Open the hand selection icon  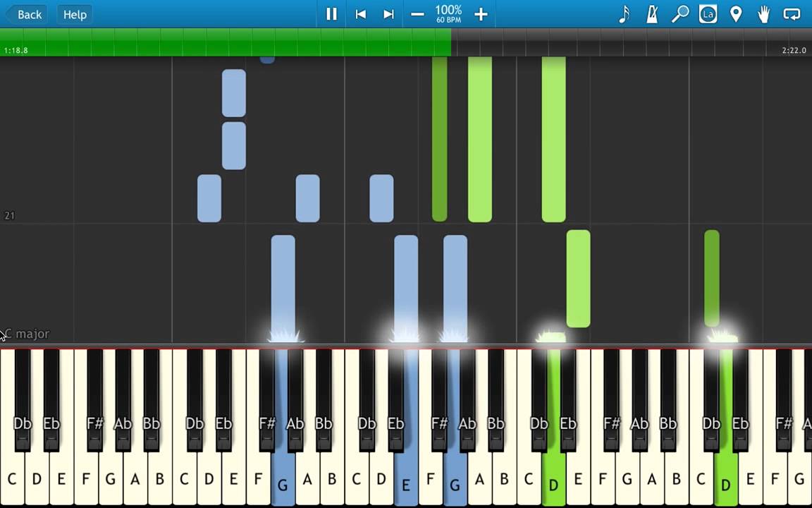(x=764, y=14)
